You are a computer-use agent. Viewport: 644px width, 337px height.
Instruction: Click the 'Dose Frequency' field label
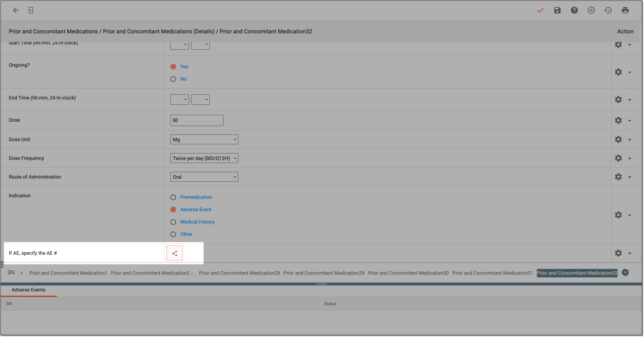26,158
